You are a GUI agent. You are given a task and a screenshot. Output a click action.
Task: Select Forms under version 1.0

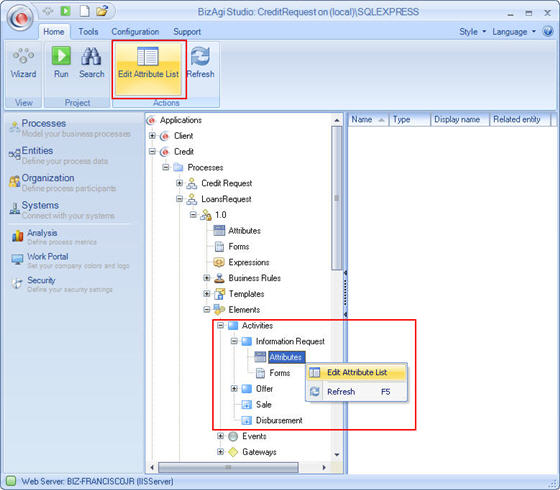click(x=239, y=246)
